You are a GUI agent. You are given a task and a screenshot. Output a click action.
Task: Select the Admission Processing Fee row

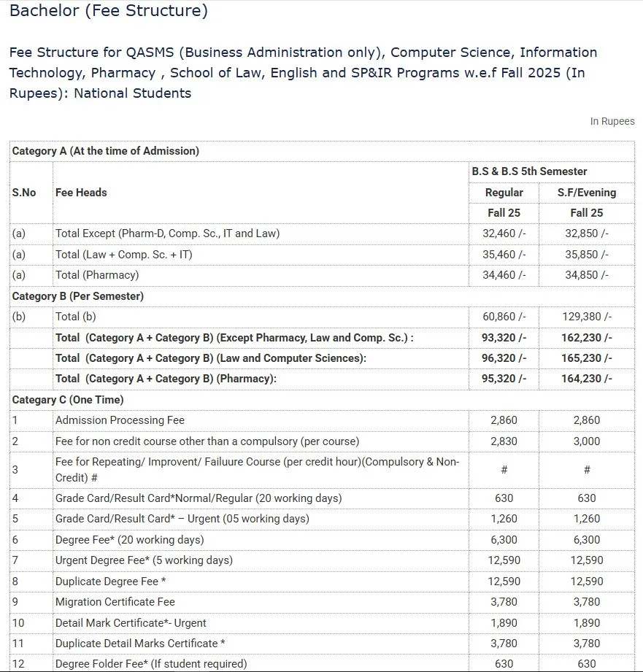tap(118, 420)
